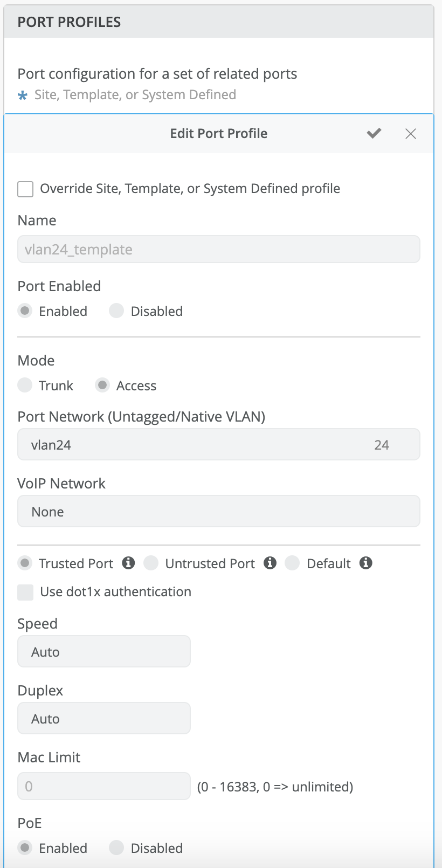The image size is (442, 868).
Task: Click the Name field vlan24_template
Action: tap(218, 250)
